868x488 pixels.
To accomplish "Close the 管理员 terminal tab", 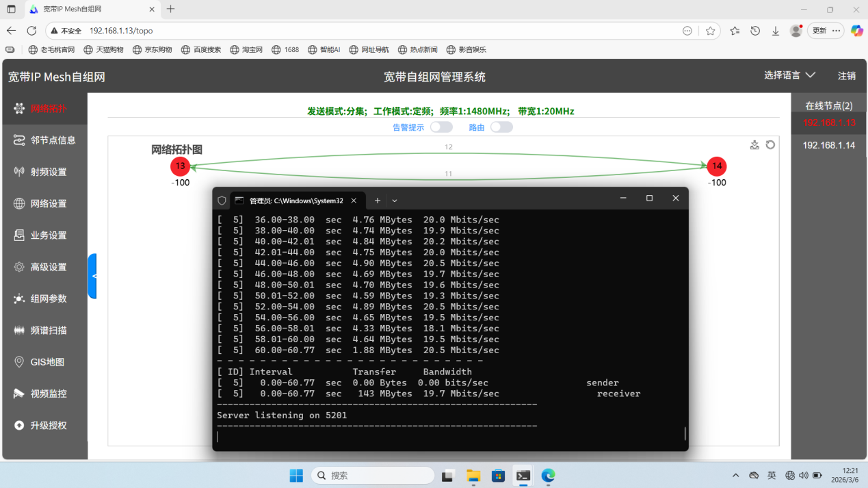I will pos(354,201).
